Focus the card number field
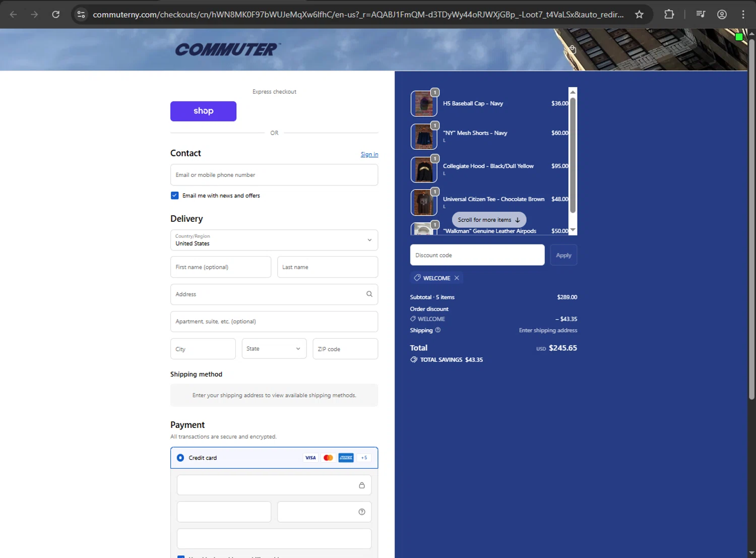Viewport: 756px width, 558px height. click(x=274, y=485)
